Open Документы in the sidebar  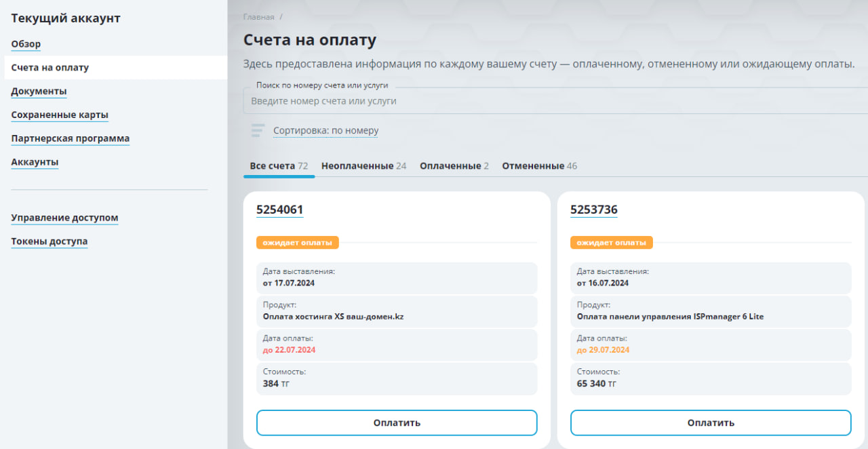click(39, 92)
